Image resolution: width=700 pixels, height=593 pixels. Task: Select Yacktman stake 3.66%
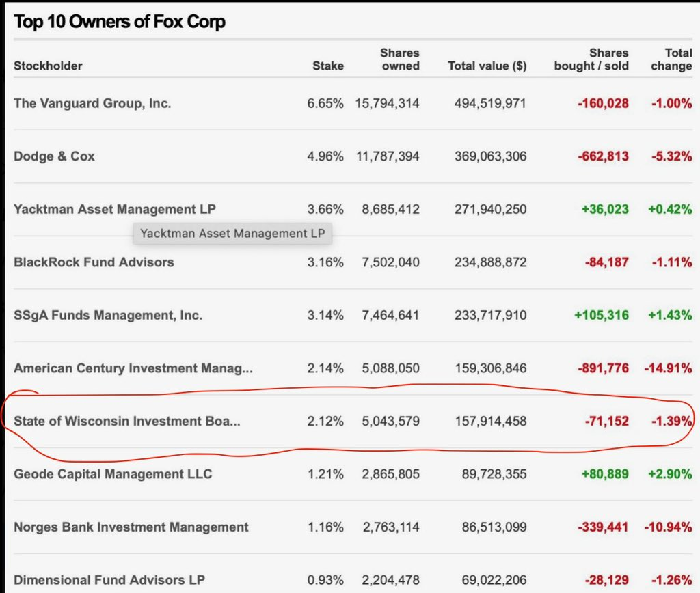tap(325, 209)
